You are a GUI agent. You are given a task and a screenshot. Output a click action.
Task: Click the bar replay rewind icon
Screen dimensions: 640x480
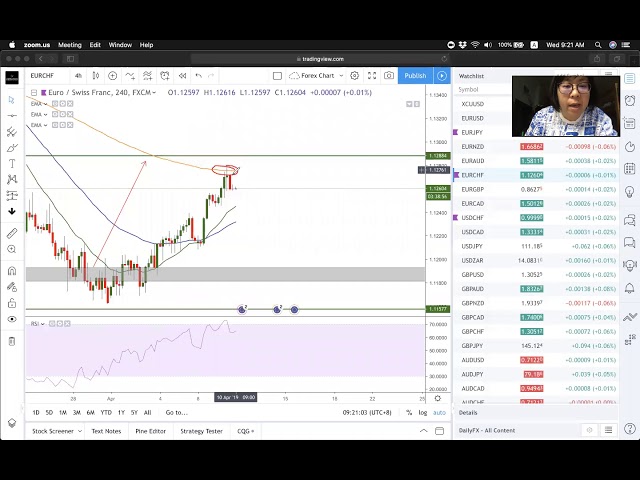coord(182,76)
